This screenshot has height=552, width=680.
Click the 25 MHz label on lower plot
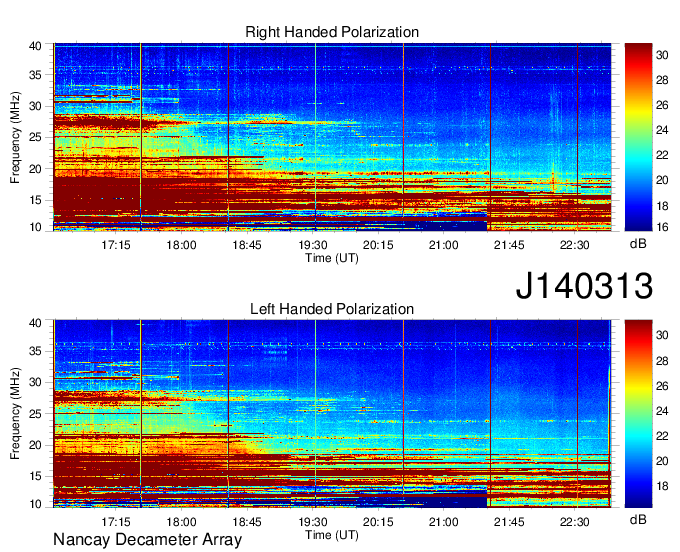36,414
